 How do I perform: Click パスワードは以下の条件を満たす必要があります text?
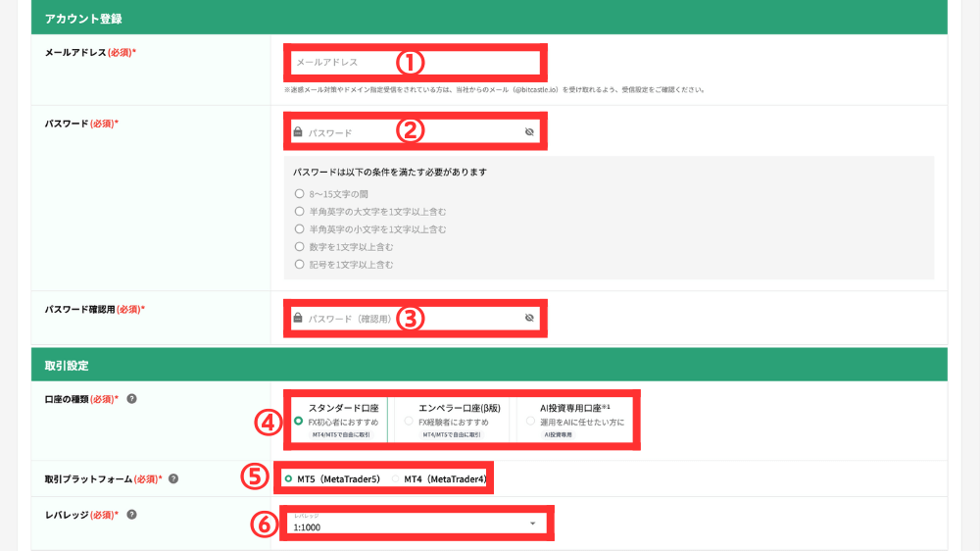390,172
